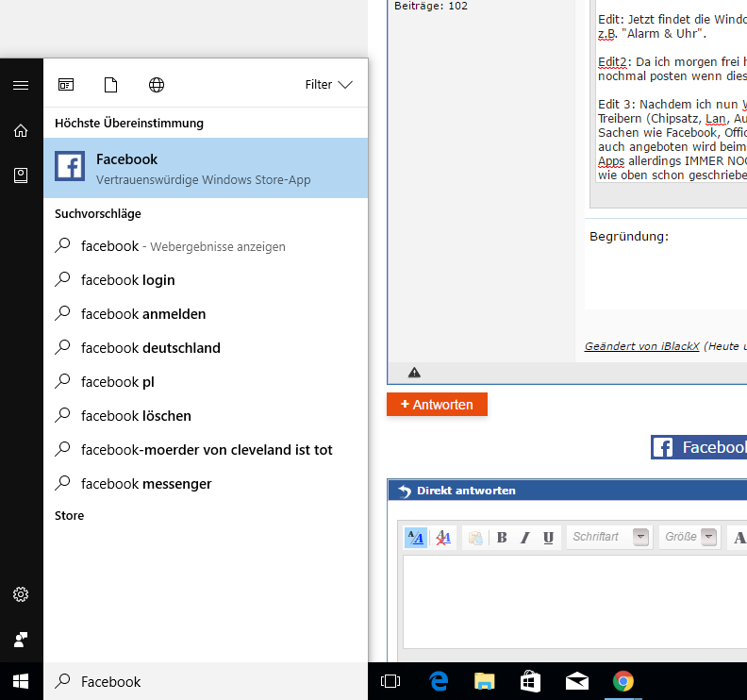Open the Windows Start button

tap(21, 681)
